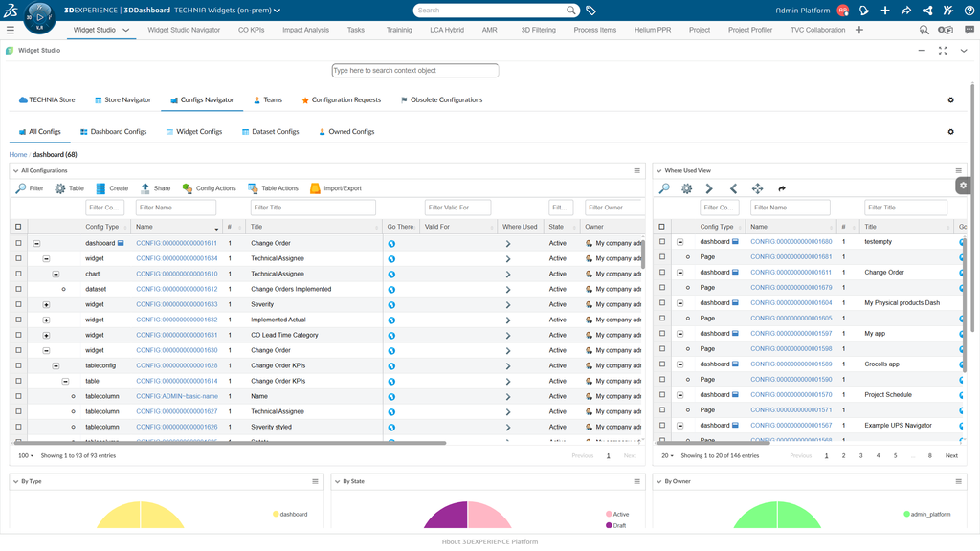
Task: Click About 3DEXPERIENCE Platform link
Action: 490,542
